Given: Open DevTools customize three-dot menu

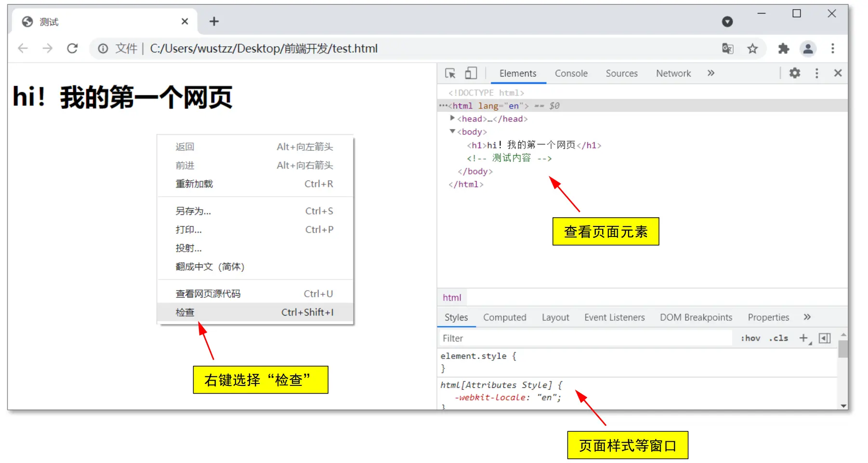Looking at the screenshot, I should [x=816, y=73].
